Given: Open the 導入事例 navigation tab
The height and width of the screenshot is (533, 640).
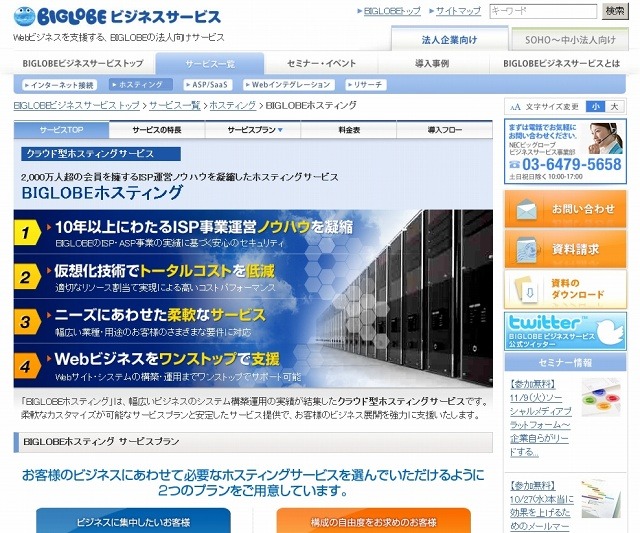Looking at the screenshot, I should (433, 63).
